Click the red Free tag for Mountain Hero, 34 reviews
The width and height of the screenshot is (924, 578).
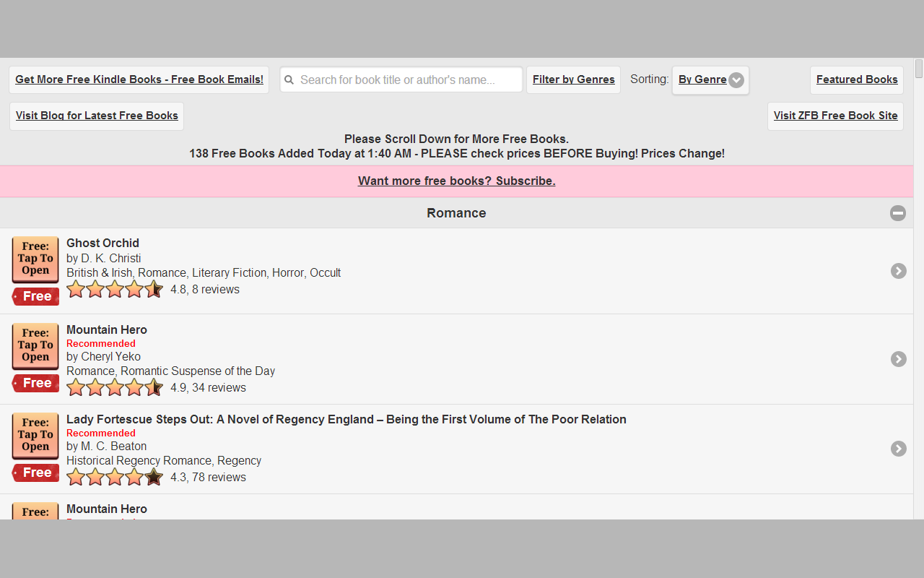(x=35, y=383)
